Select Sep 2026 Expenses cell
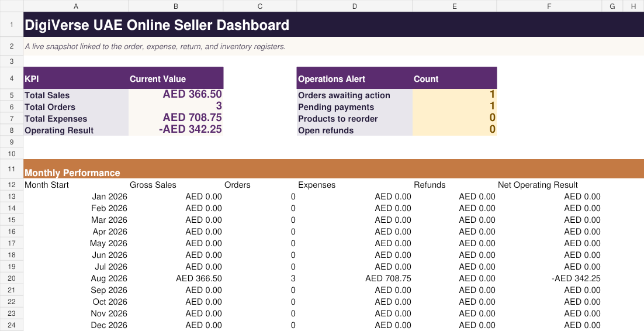This screenshot has height=331, width=644. click(355, 290)
